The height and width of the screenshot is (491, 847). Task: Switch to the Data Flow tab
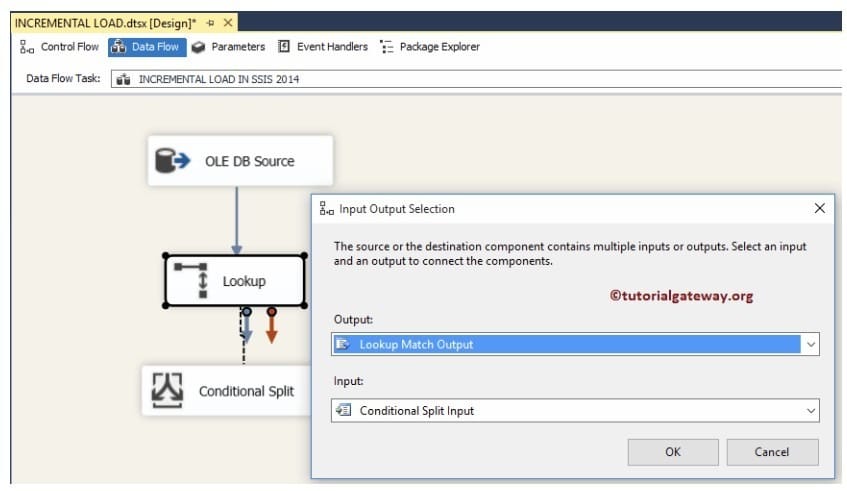[x=147, y=47]
